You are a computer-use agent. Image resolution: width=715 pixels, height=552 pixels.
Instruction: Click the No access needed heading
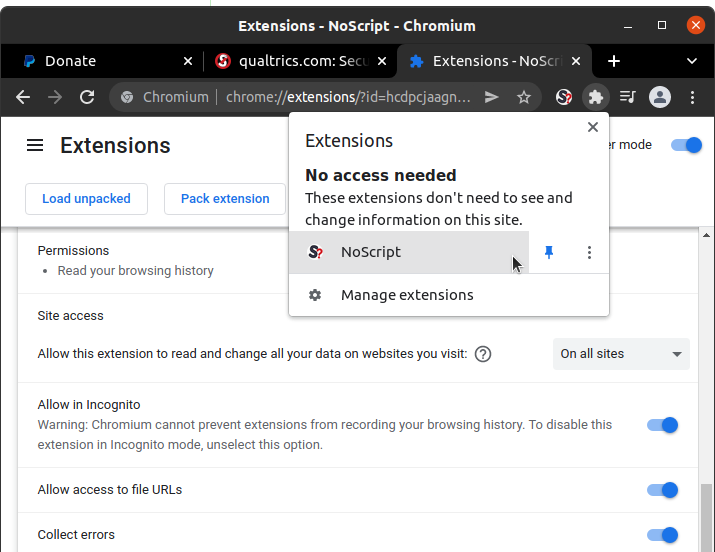point(381,175)
